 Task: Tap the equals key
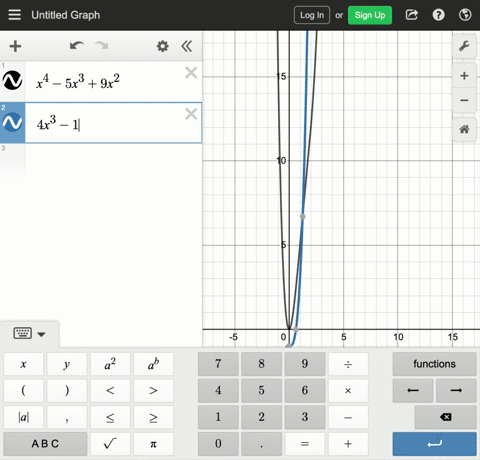coord(305,444)
